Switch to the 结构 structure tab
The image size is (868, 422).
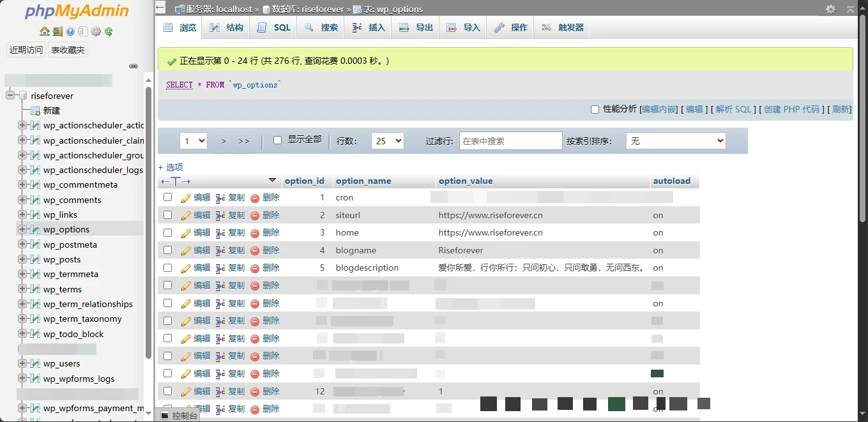point(226,27)
